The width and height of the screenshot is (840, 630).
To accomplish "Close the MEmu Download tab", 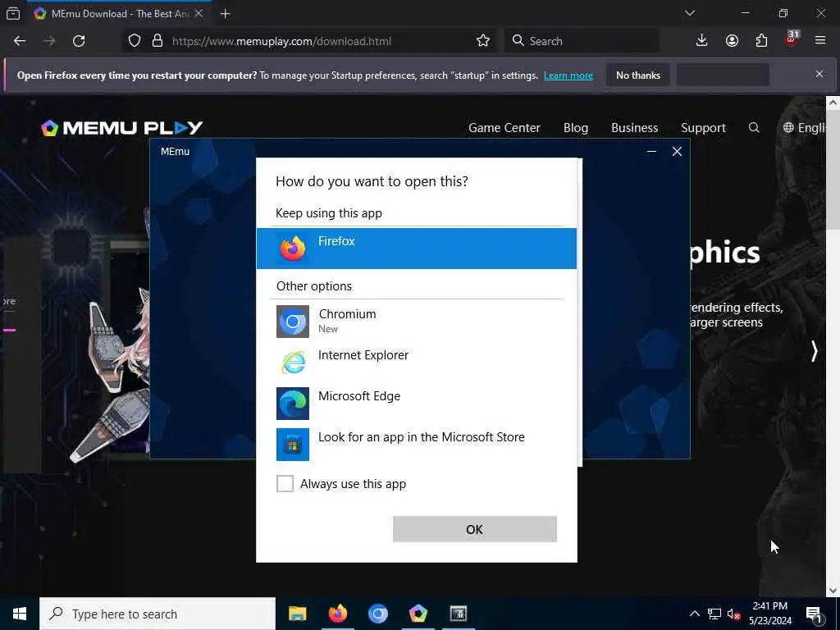I will point(199,14).
